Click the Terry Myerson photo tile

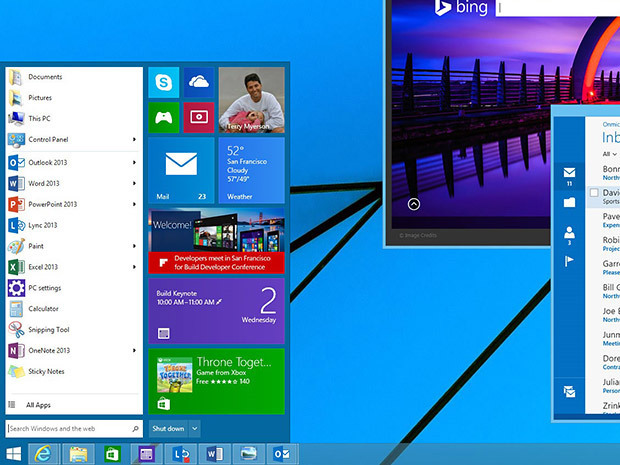tap(251, 100)
